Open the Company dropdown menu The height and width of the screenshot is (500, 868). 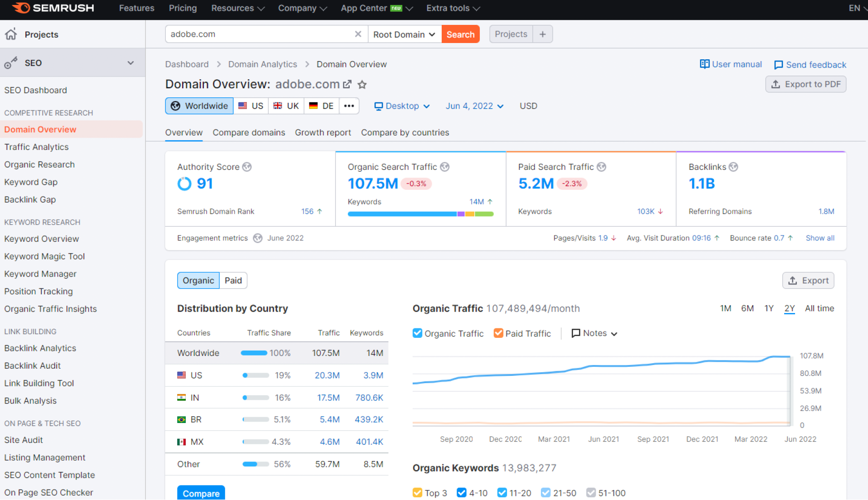tap(302, 8)
